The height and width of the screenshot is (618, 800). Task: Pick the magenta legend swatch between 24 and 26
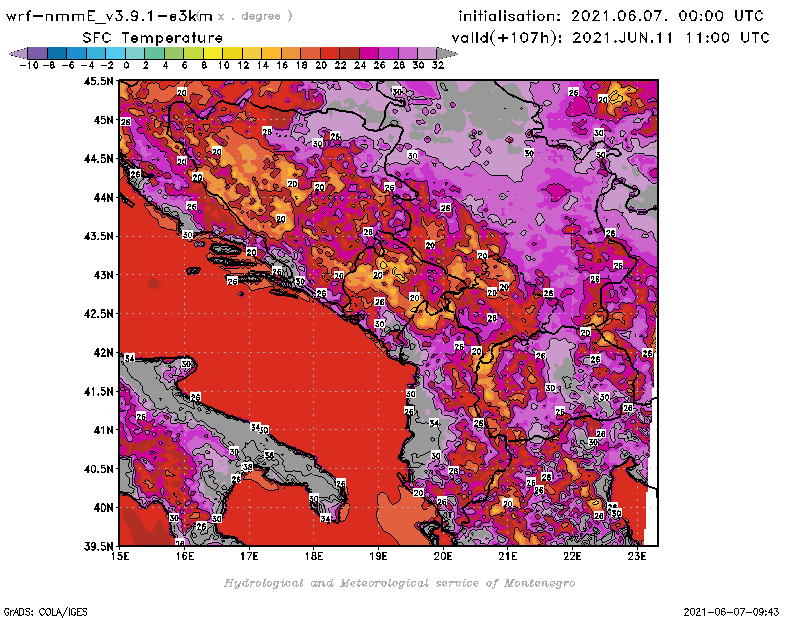coord(369,53)
